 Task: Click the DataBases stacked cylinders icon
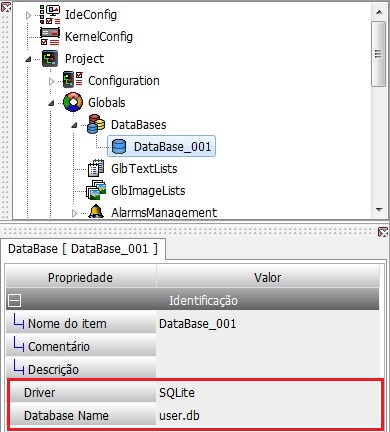[96, 124]
